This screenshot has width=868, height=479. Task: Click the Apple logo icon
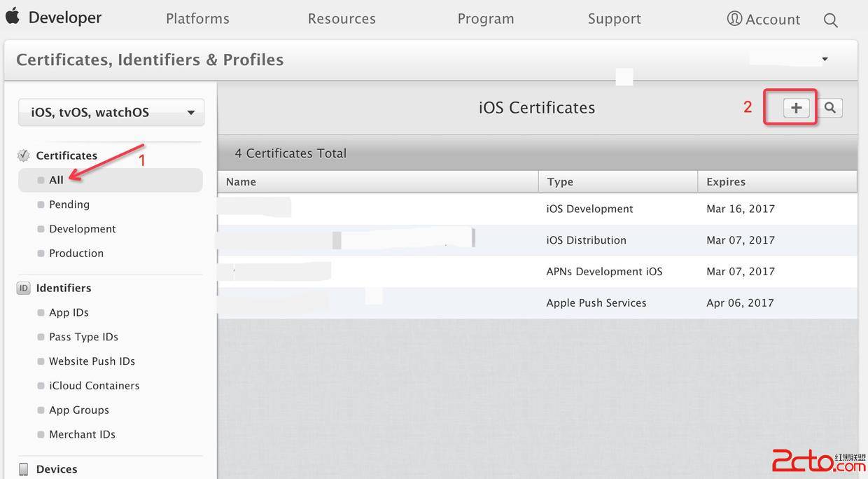coord(13,17)
